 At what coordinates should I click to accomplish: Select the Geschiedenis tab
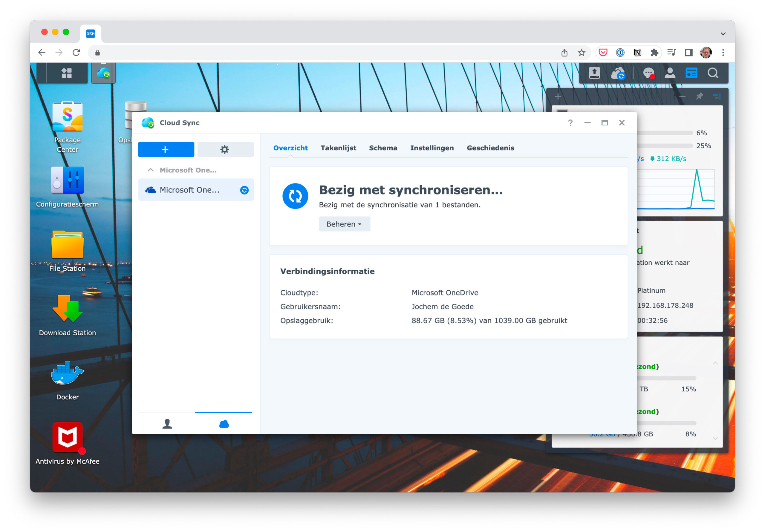pyautogui.click(x=490, y=148)
